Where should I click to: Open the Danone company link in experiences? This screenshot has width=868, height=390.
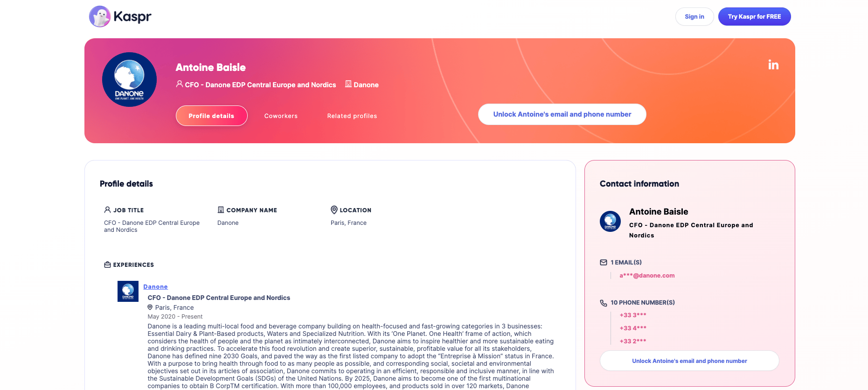[155, 287]
